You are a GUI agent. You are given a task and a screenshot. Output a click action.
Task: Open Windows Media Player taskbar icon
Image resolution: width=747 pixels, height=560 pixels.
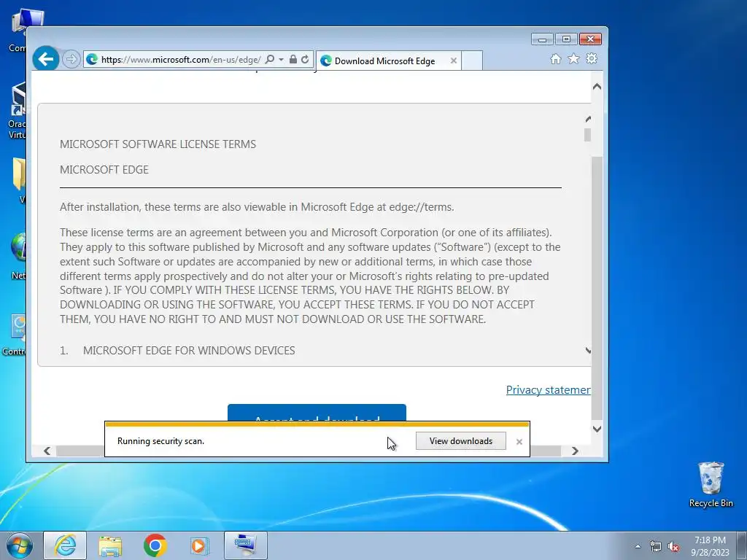[198, 545]
